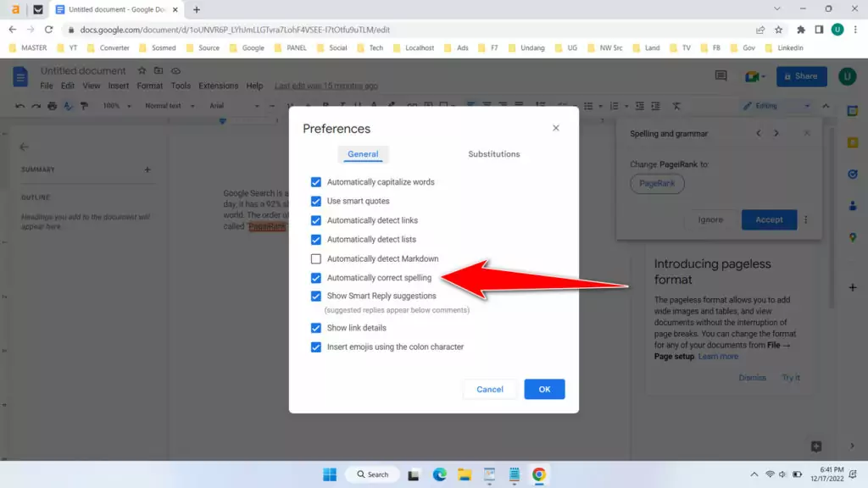Open the Insert link tool
Image resolution: width=868 pixels, height=488 pixels.
click(x=413, y=106)
